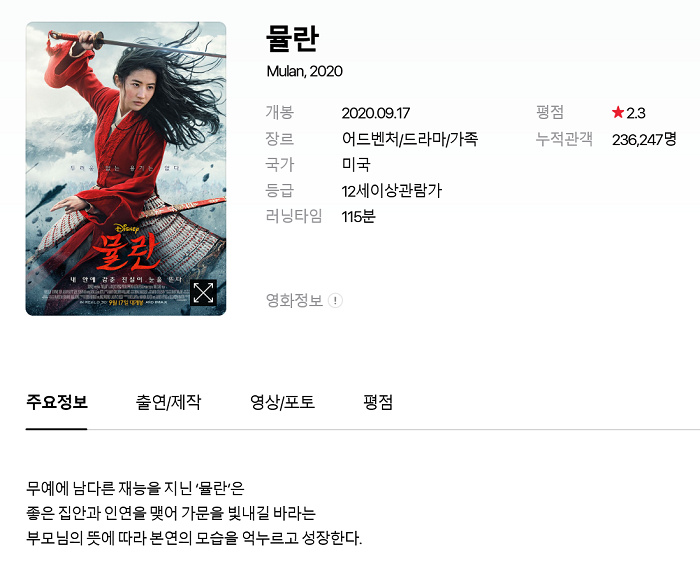Open the 영상/포토 tab
The image size is (700, 562).
click(x=282, y=402)
